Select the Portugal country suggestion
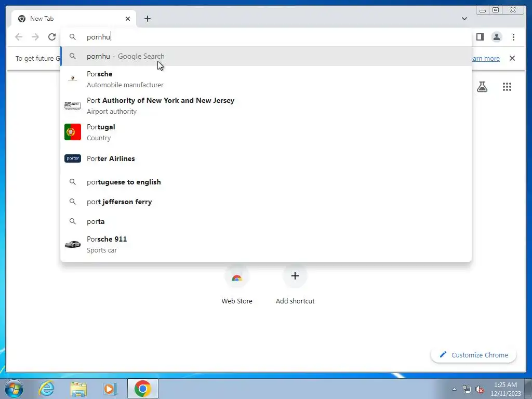 click(x=266, y=132)
